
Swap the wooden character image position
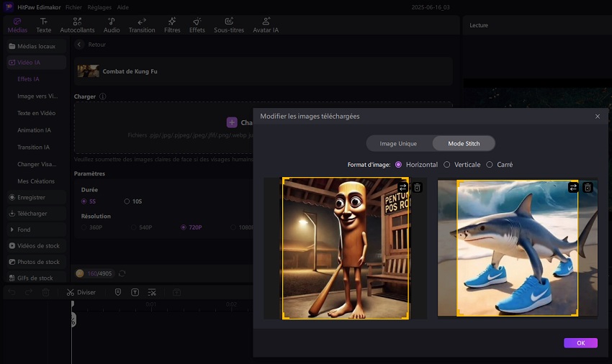[403, 187]
